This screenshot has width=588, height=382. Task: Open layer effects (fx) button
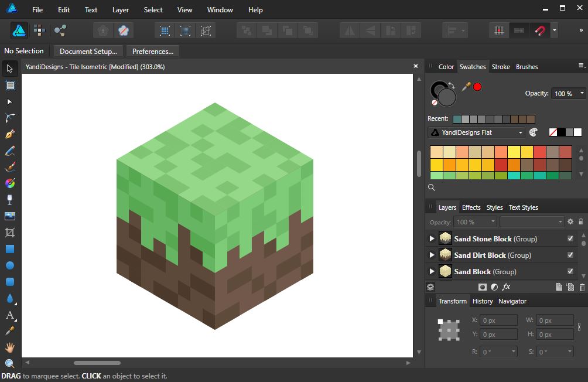[x=506, y=287]
